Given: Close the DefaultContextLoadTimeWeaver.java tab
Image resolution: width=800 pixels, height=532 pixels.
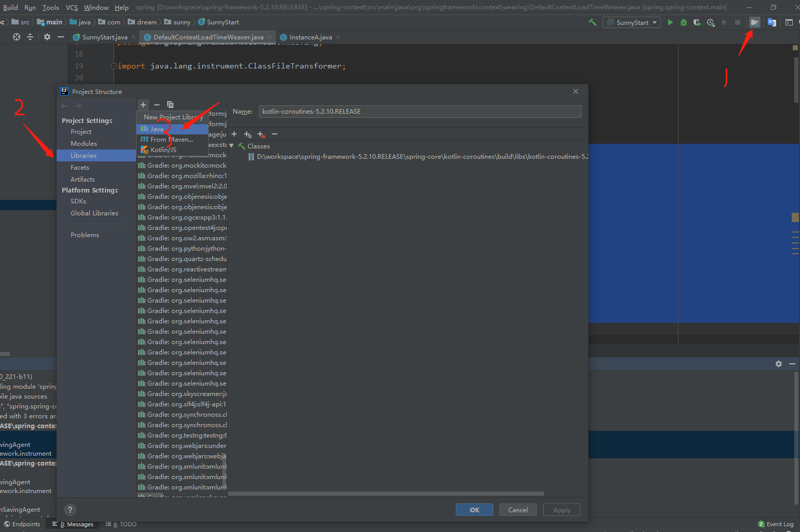Looking at the screenshot, I should [269, 37].
